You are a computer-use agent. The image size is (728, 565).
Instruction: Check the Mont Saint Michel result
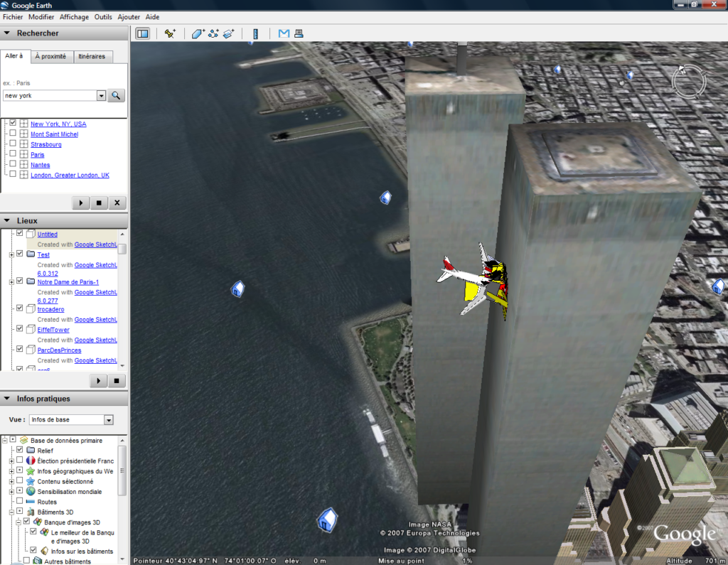click(x=13, y=133)
